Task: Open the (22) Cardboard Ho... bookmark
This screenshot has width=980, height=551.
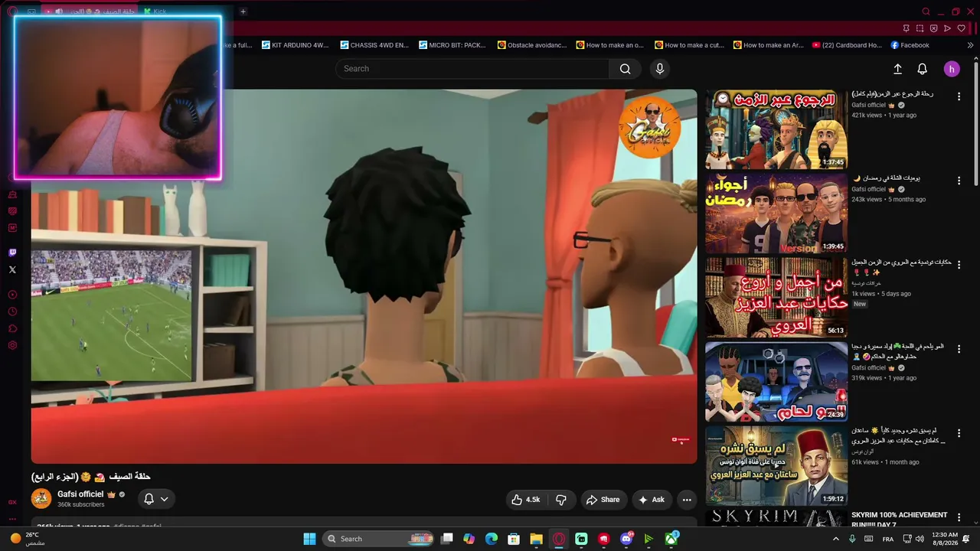Action: tap(847, 45)
